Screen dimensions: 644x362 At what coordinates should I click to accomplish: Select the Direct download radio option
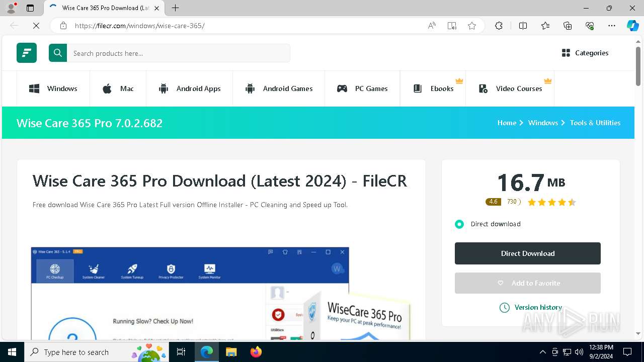pyautogui.click(x=459, y=224)
